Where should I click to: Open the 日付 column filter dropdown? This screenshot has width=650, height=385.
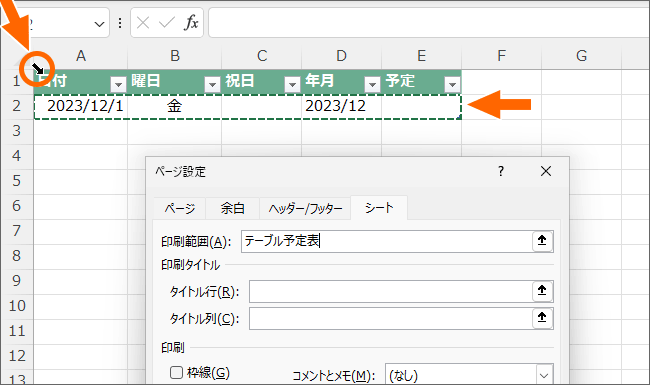(x=118, y=85)
